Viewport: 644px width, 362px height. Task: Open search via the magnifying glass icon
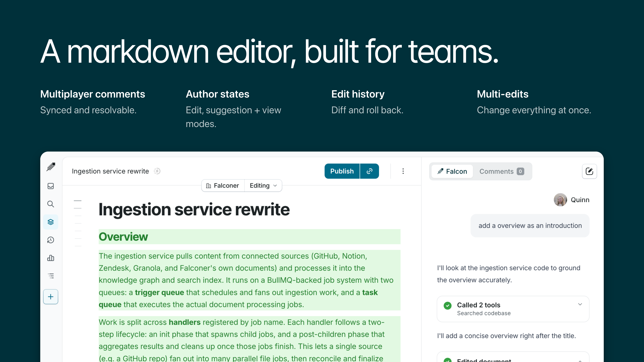[51, 204]
